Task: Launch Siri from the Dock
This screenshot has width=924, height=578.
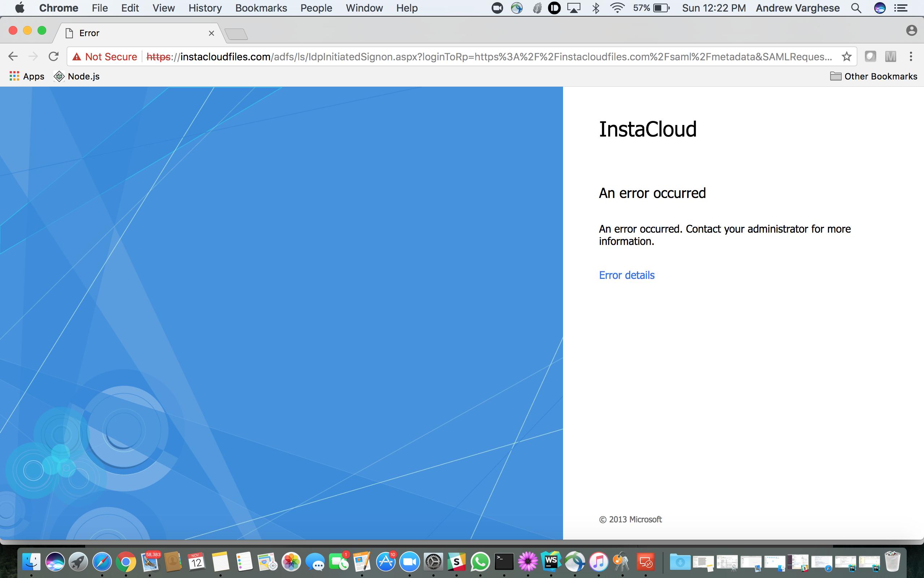Action: (x=55, y=562)
